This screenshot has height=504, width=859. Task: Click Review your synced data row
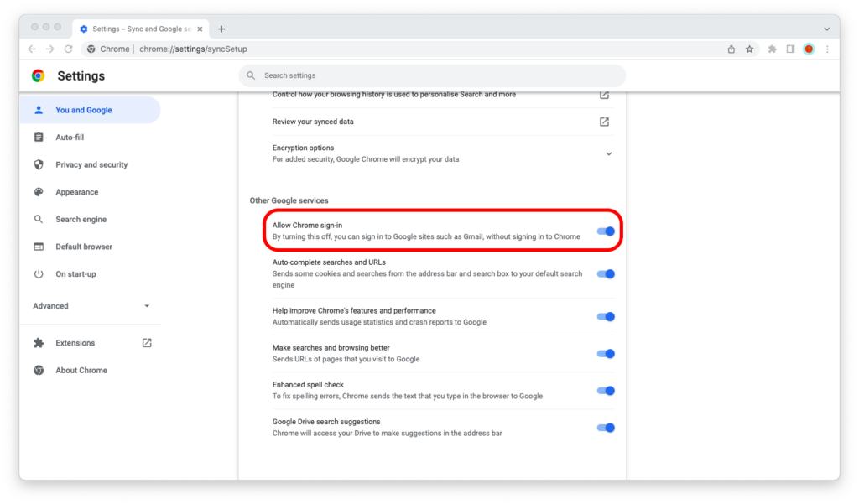point(441,122)
